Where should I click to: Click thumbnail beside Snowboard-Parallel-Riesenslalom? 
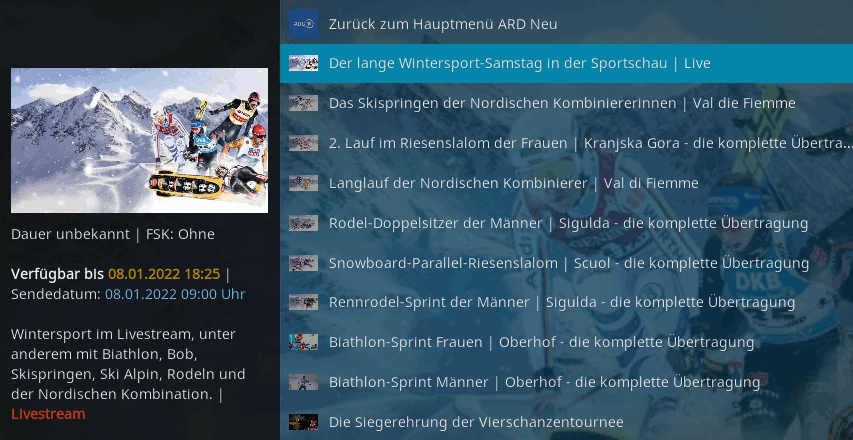click(x=303, y=263)
